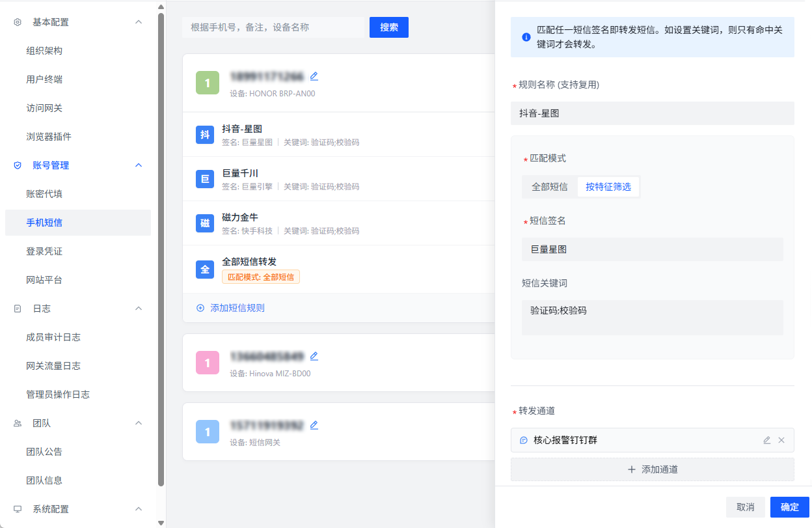Open 用户终端 menu item
Image resolution: width=812 pixels, height=528 pixels.
pos(78,79)
